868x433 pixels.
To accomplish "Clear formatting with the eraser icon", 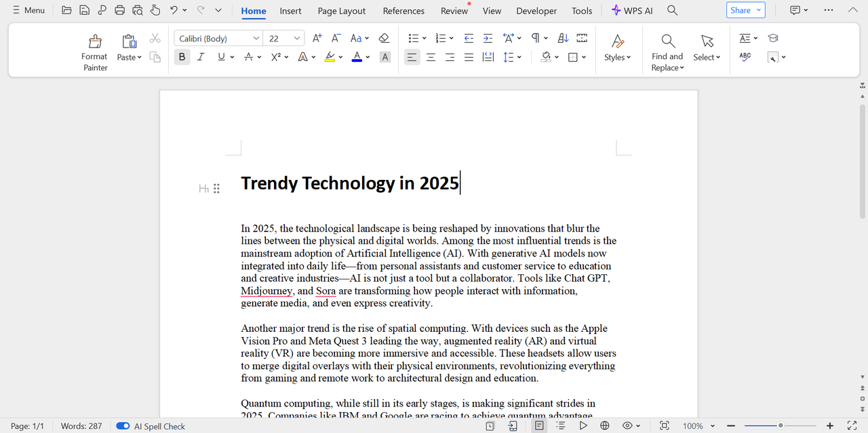I will (384, 38).
